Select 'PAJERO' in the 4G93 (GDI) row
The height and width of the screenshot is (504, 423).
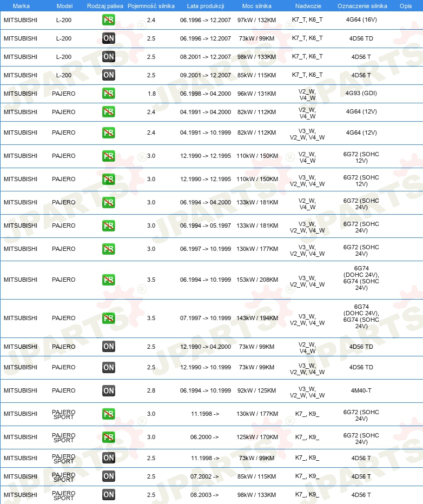point(64,94)
